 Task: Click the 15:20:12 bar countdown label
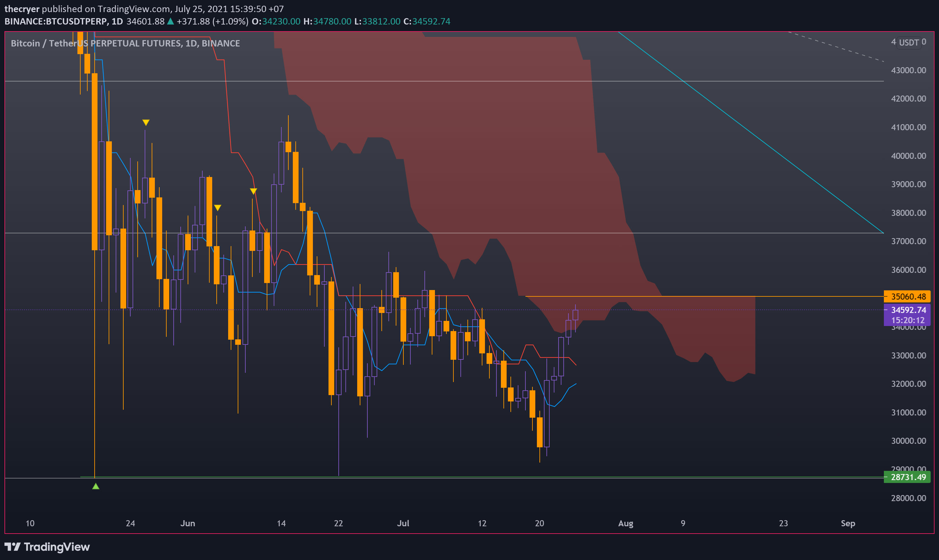908,320
